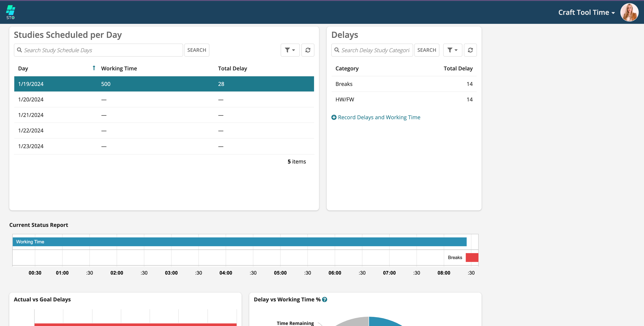This screenshot has width=644, height=326.
Task: Click the 04:00 timeline axis label
Action: [x=226, y=273]
